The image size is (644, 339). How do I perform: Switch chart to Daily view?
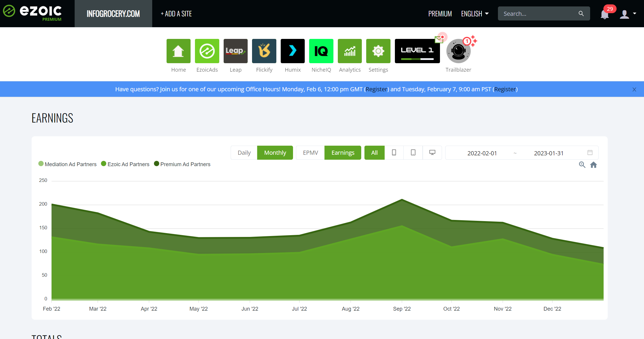tap(244, 153)
